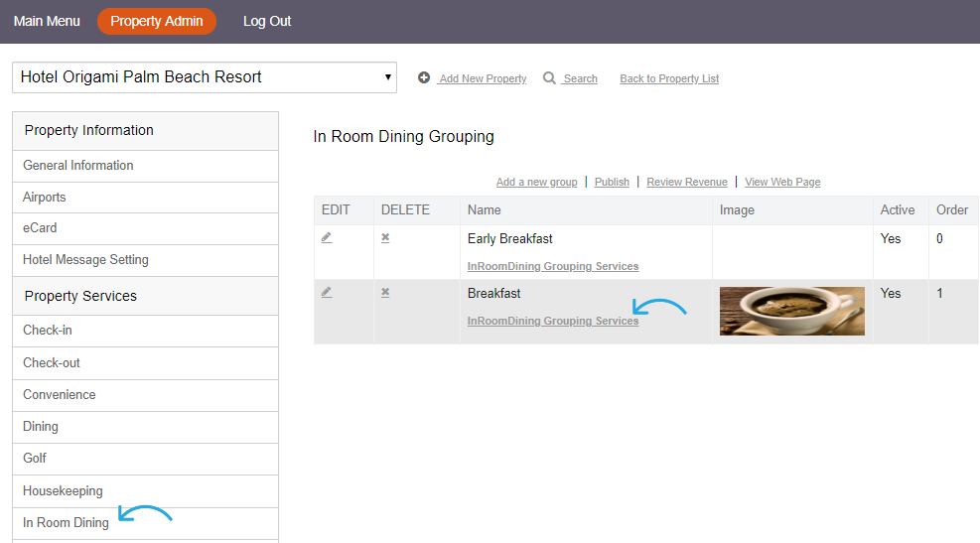This screenshot has width=980, height=543.
Task: Click Active Yes for Breakfast
Action: (x=891, y=293)
